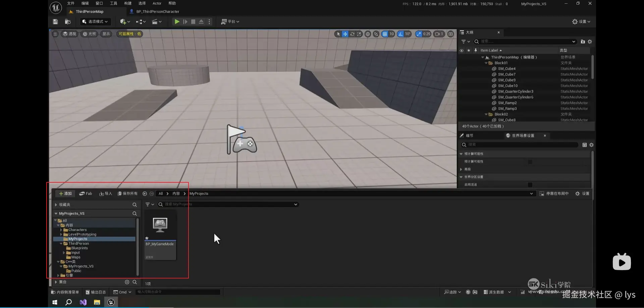Activate the Select mode arrow in the viewport
Screen dimensions: 644x308
point(338,34)
